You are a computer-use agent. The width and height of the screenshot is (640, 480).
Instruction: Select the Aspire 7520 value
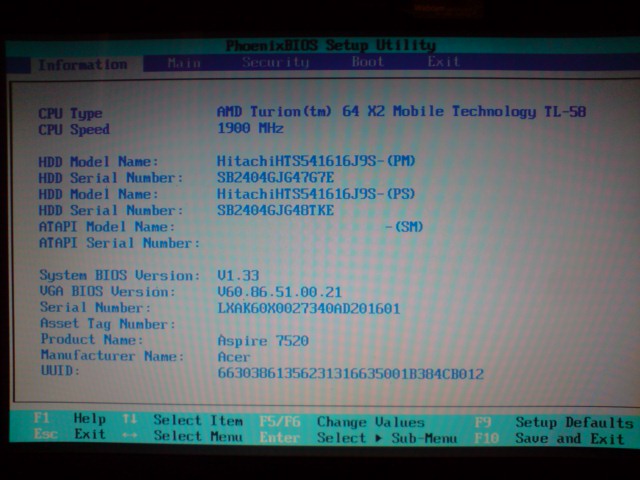pyautogui.click(x=263, y=341)
